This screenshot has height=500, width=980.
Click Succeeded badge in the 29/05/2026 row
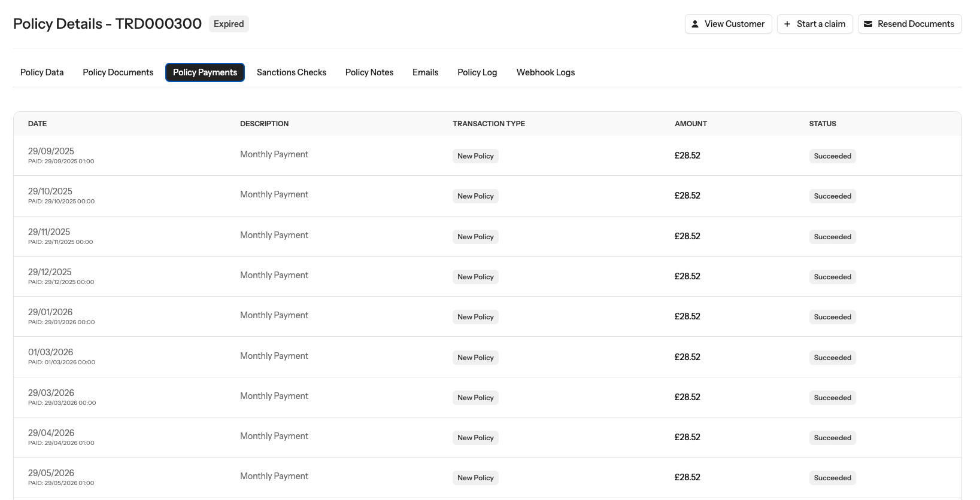click(x=832, y=478)
